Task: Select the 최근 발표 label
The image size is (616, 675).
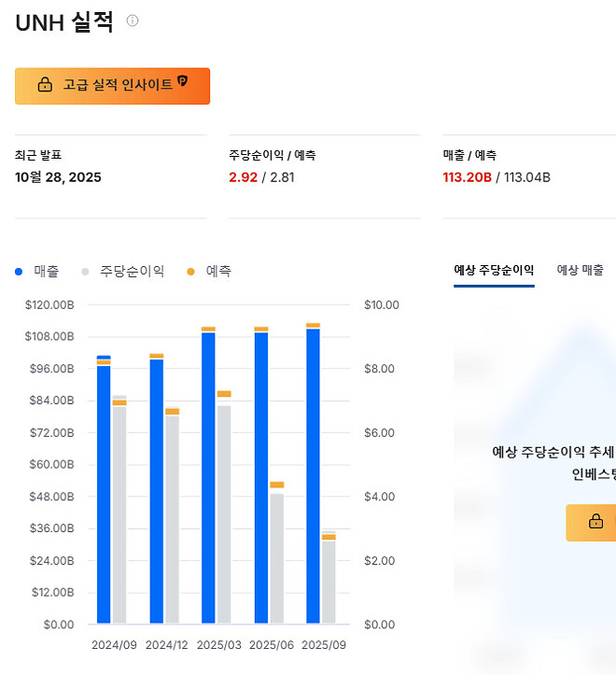Action: coord(38,155)
